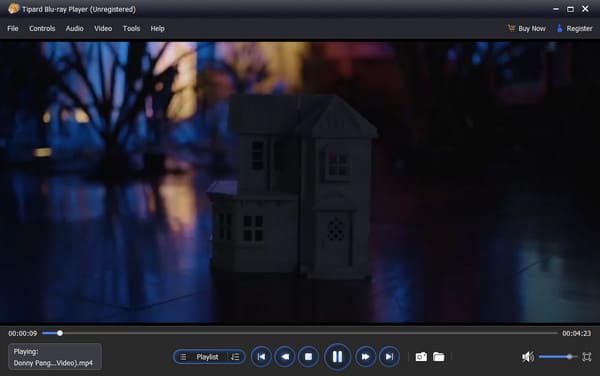Skip to the next track
This screenshot has width=600, height=376.
click(x=389, y=357)
